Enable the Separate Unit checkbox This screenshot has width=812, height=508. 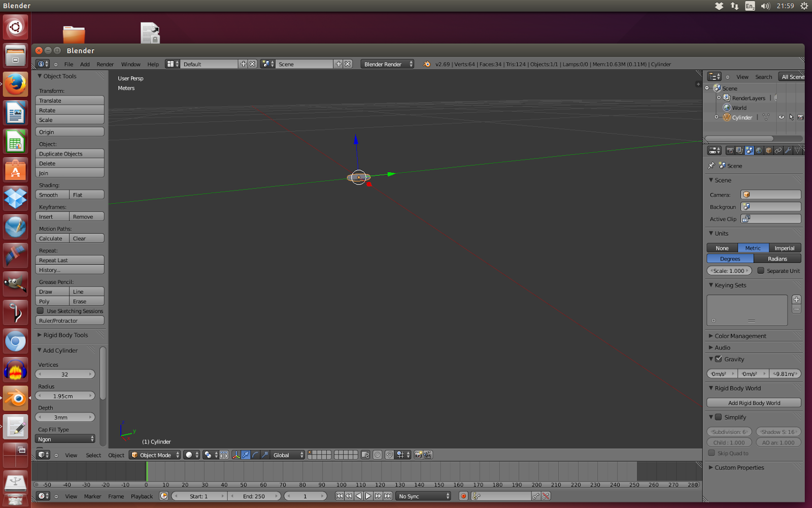click(x=762, y=271)
